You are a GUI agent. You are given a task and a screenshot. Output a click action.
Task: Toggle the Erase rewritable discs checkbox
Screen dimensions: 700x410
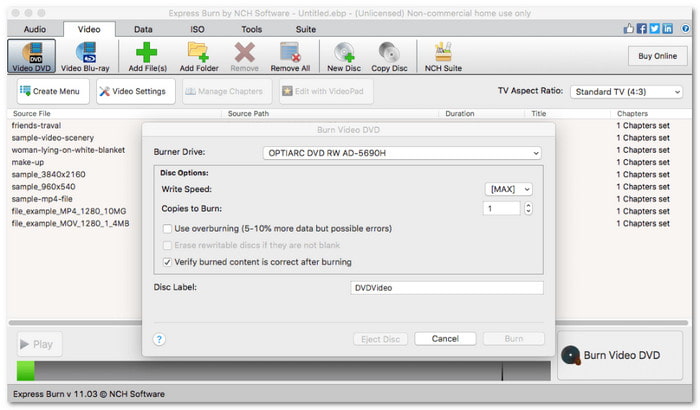[x=167, y=245]
